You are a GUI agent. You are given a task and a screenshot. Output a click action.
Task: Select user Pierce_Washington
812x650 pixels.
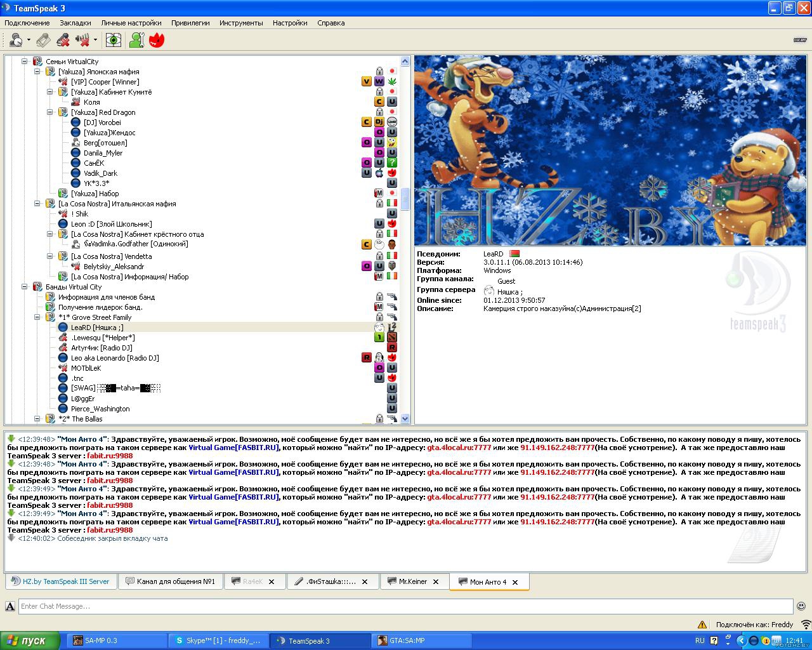100,409
